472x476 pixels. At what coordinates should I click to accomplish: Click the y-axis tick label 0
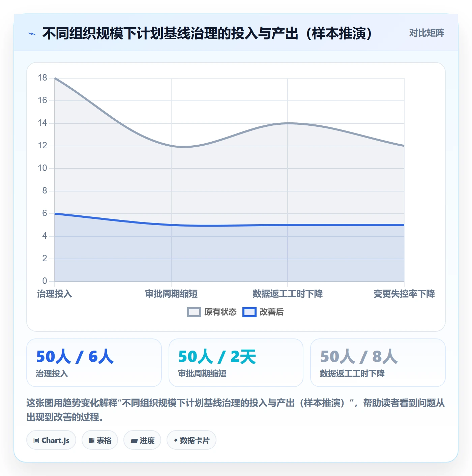tap(45, 281)
